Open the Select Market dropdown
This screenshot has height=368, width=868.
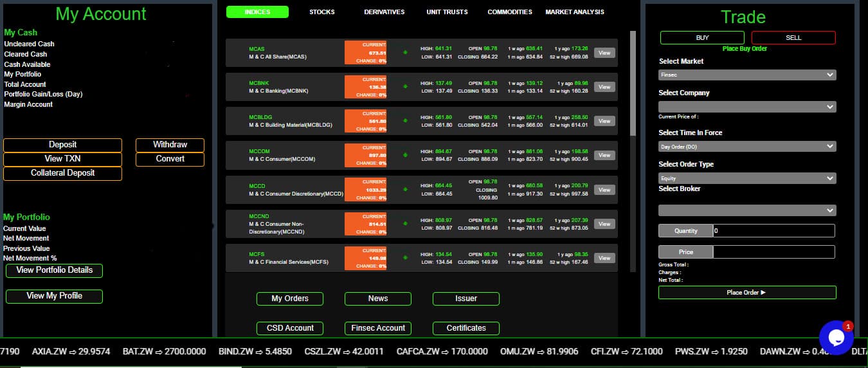(747, 75)
